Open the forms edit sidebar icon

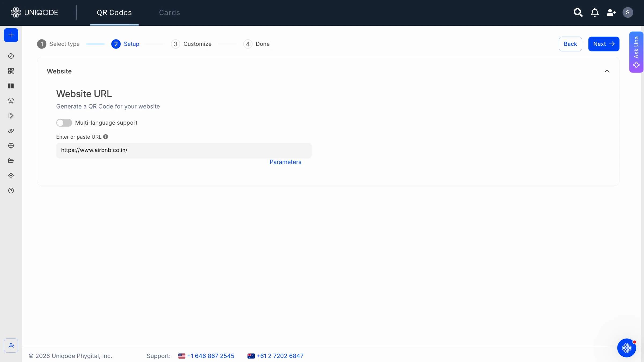coord(11,116)
